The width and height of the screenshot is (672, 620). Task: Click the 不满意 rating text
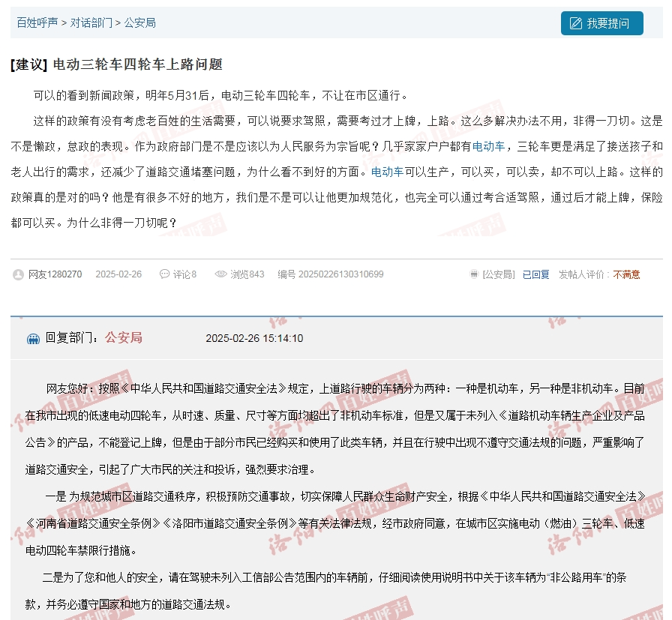(x=626, y=274)
